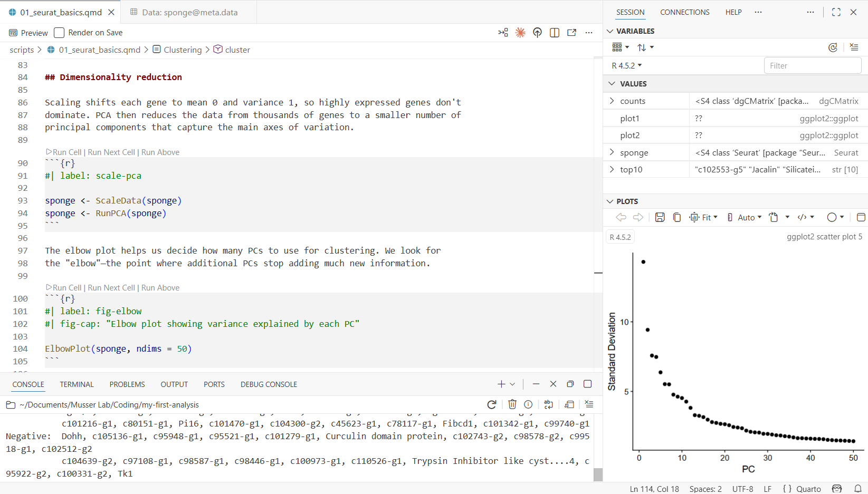This screenshot has width=868, height=494.
Task: Open the plot Fit sizing dropdown
Action: (x=704, y=217)
